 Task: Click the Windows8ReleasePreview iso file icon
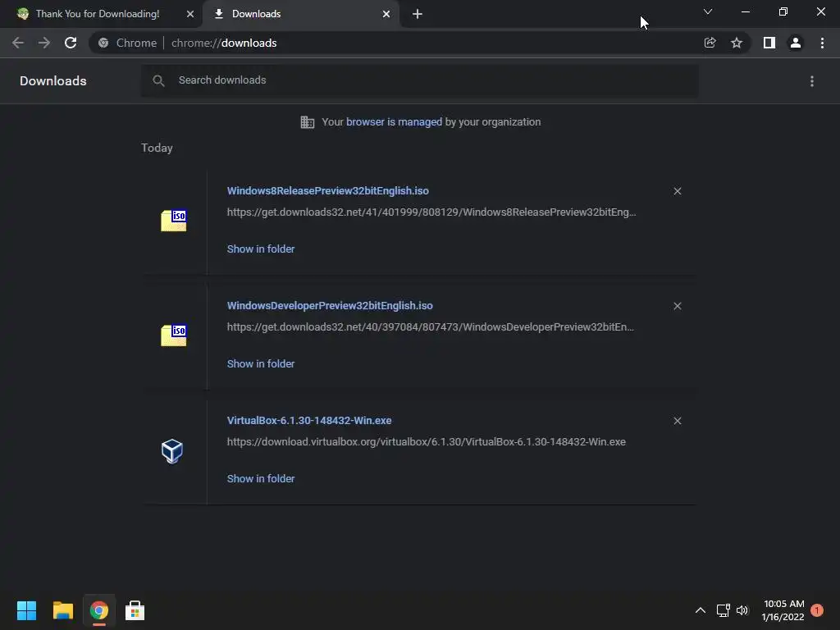[x=174, y=220]
